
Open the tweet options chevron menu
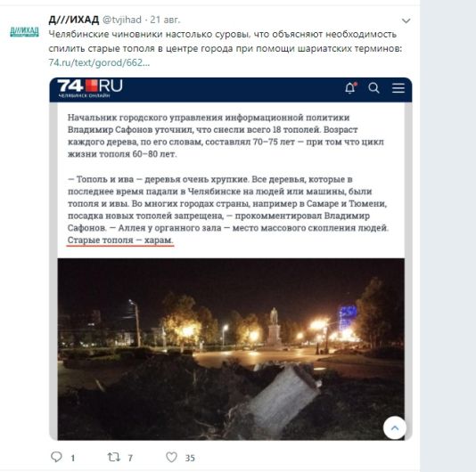tap(406, 20)
